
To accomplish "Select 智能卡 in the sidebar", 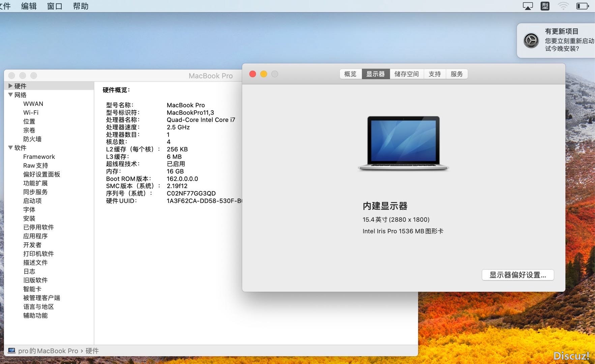I will tap(32, 289).
